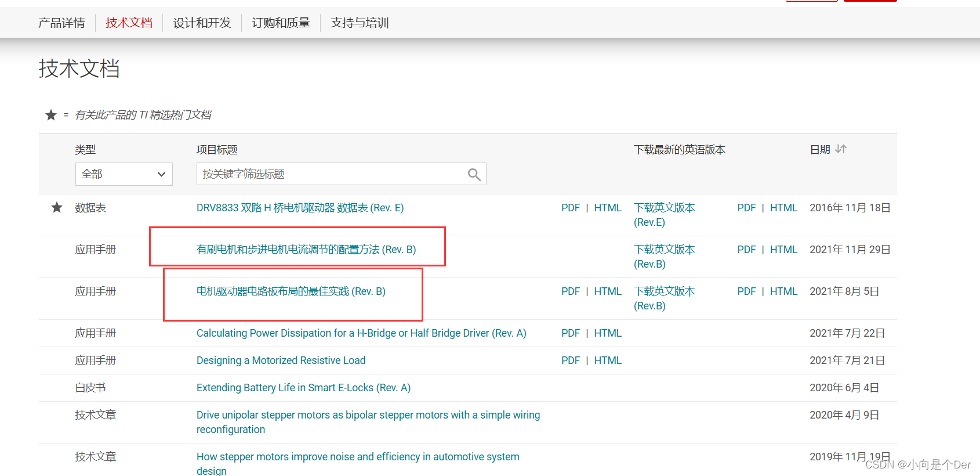The height and width of the screenshot is (476, 980).
Task: Click the date 2020年 6月 4日
Action: tap(844, 388)
